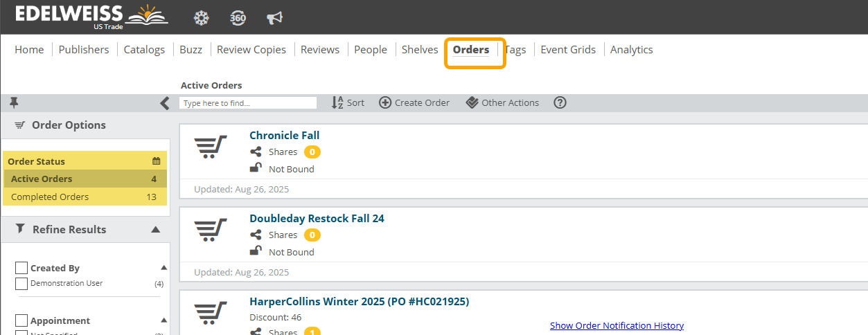Enable the Appointment filter checkbox
Screen dimensions: 868x335
coord(21,320)
